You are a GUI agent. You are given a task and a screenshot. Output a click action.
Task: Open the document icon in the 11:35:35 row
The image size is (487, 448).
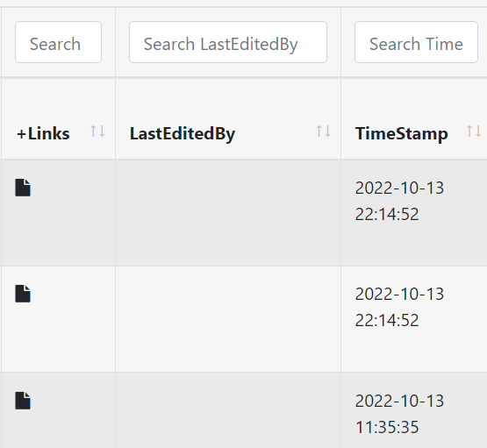point(23,401)
